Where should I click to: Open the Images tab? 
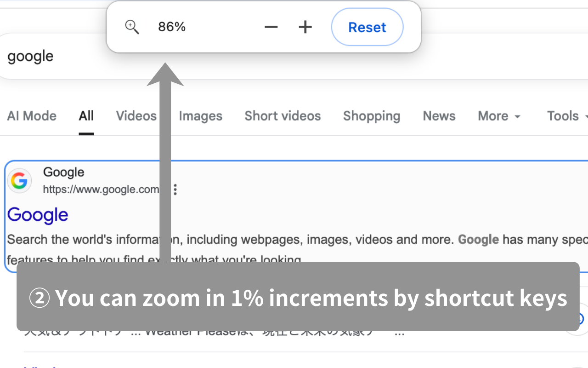coord(200,116)
